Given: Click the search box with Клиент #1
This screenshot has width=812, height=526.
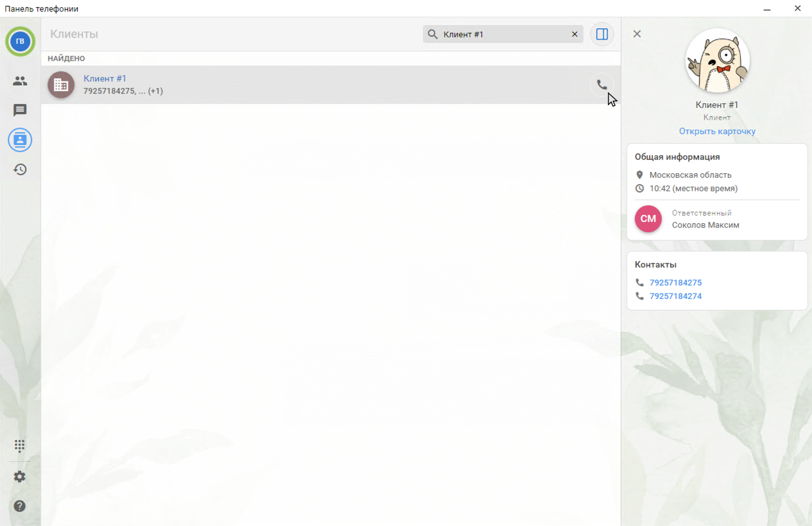Looking at the screenshot, I should click(x=501, y=35).
